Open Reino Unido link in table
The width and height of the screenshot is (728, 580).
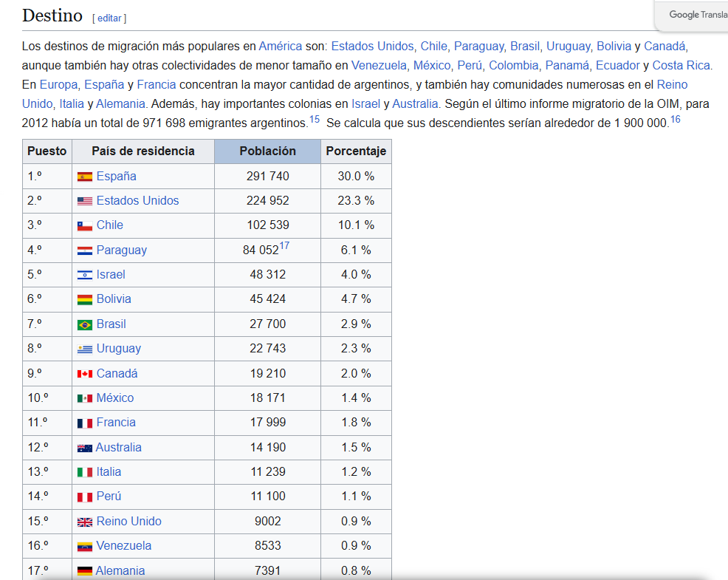pos(128,521)
